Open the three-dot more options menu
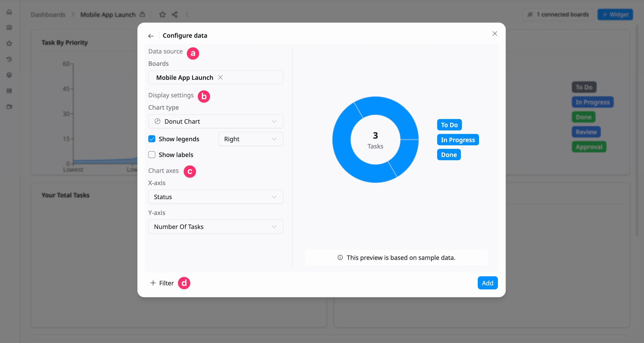Viewport: 644px width, 343px height. [x=187, y=14]
